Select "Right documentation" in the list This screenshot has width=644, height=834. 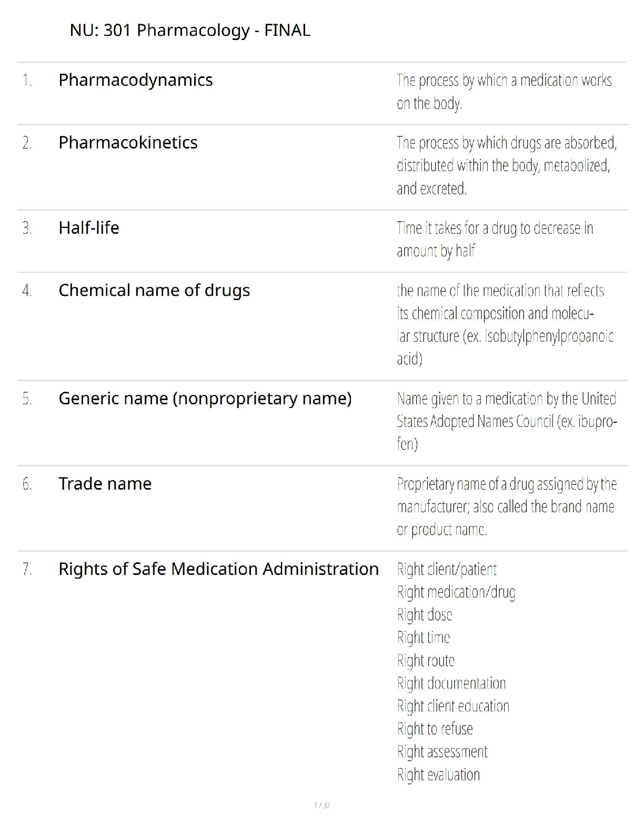pyautogui.click(x=451, y=683)
